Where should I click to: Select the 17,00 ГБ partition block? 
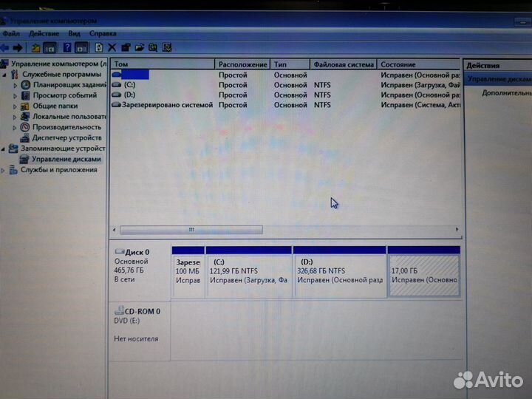tap(424, 272)
